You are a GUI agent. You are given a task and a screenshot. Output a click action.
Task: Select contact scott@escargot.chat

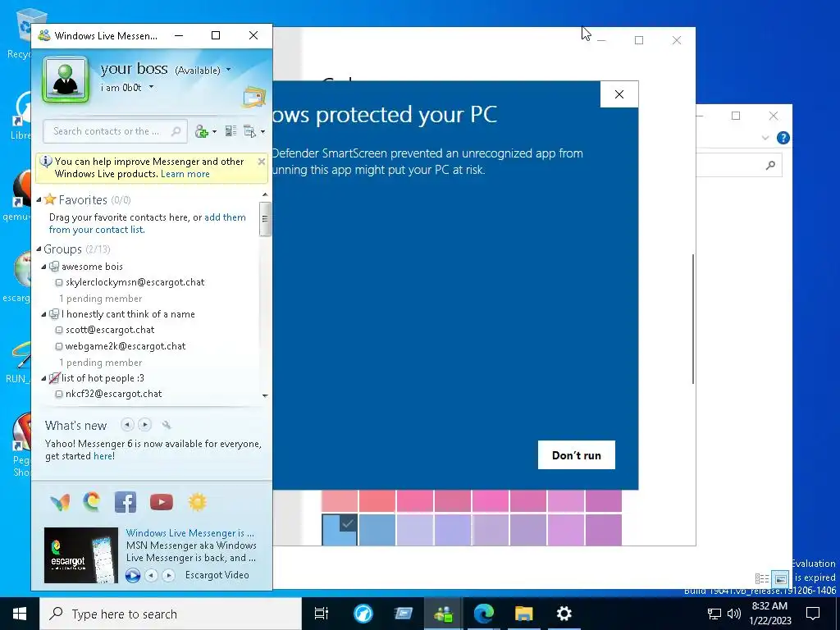(110, 330)
